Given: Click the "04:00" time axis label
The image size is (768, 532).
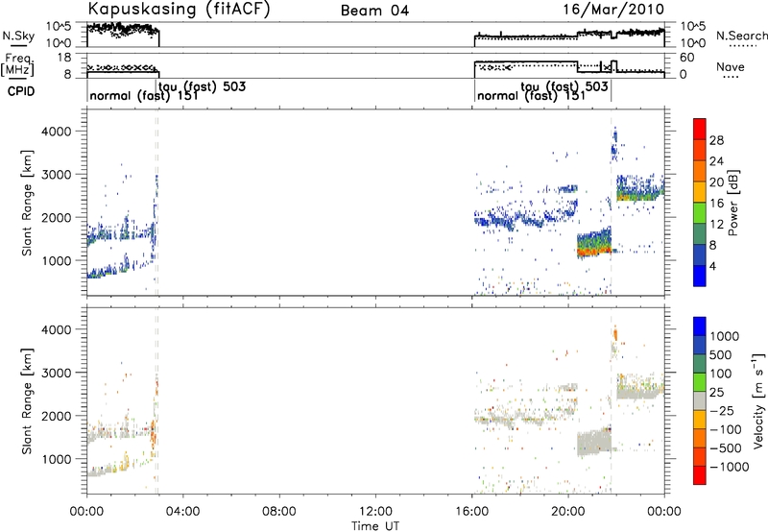Looking at the screenshot, I should click(182, 512).
